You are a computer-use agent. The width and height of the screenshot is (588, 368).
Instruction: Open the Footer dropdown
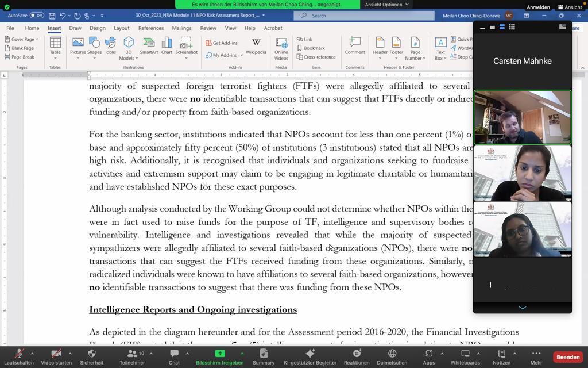click(396, 48)
